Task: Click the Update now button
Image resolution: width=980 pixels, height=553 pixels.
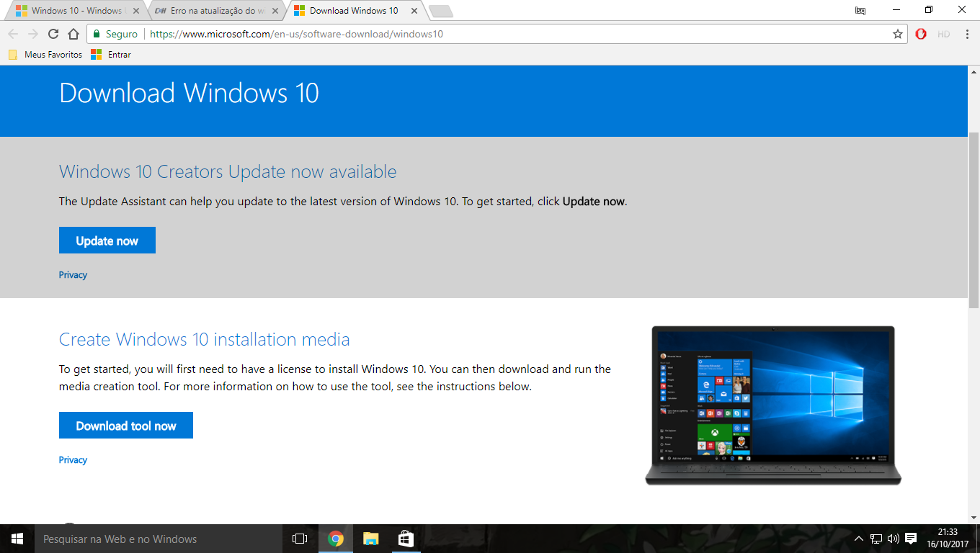Action: pyautogui.click(x=107, y=240)
